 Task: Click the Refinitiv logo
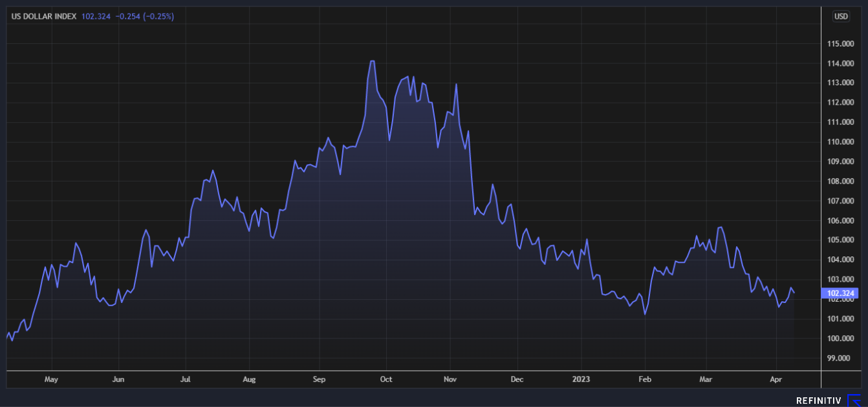[829, 400]
